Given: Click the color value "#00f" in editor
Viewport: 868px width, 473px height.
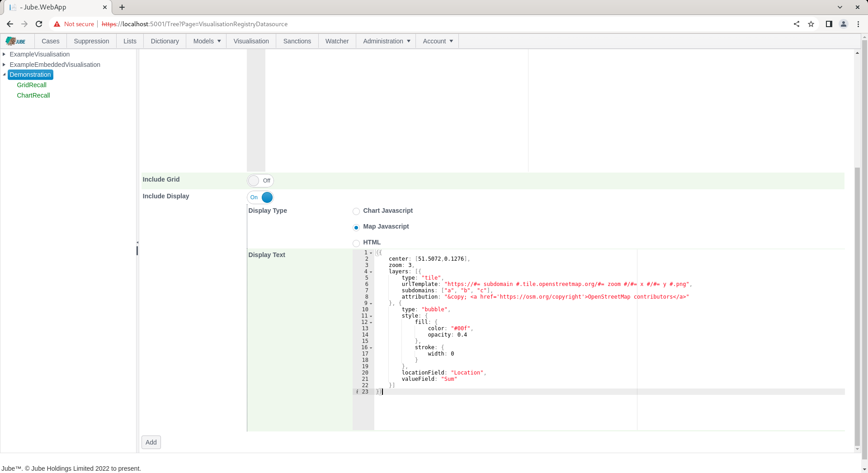Looking at the screenshot, I should tap(461, 329).
